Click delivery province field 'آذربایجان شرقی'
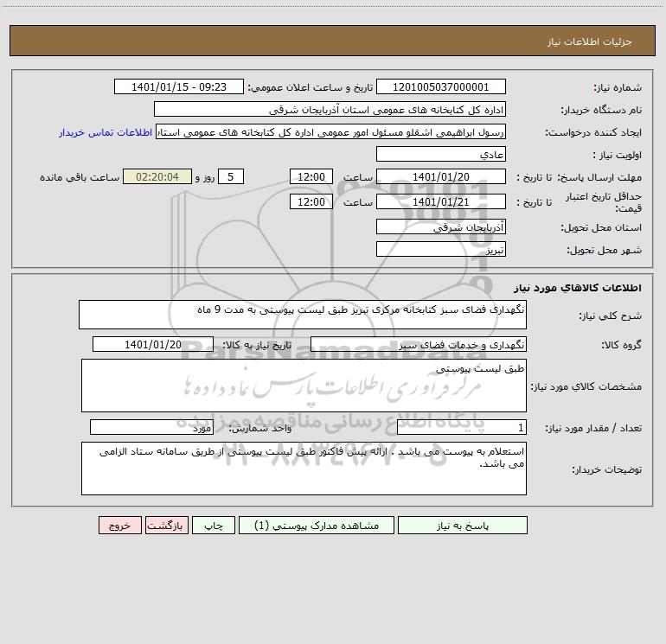Viewport: 666px width, 644px height. coord(441,226)
